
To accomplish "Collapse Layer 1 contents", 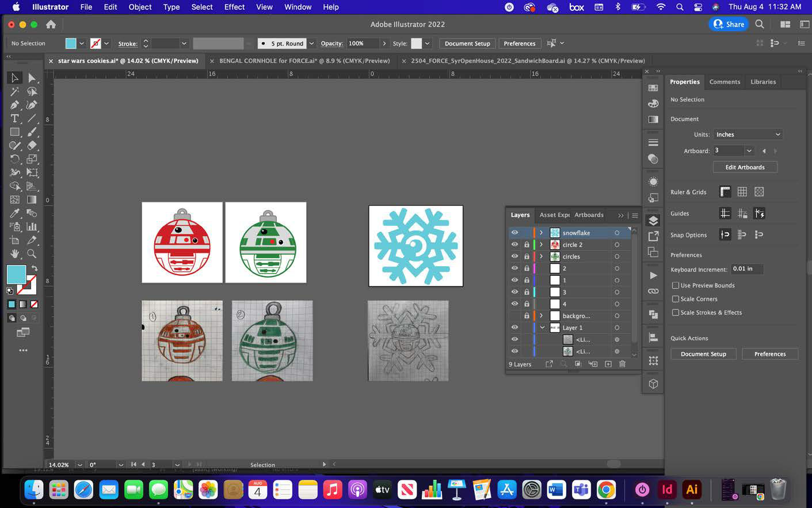I will tap(542, 327).
